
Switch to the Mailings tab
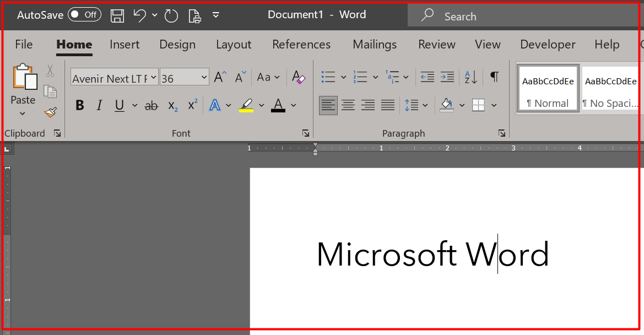375,44
